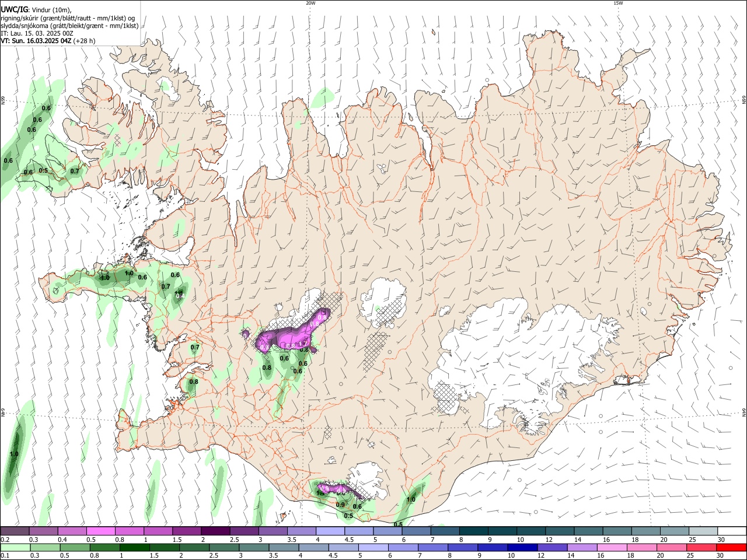Click the medium green 0.5–0.8 rain swatch
Viewport: 747px width, 560px height.
(75, 548)
